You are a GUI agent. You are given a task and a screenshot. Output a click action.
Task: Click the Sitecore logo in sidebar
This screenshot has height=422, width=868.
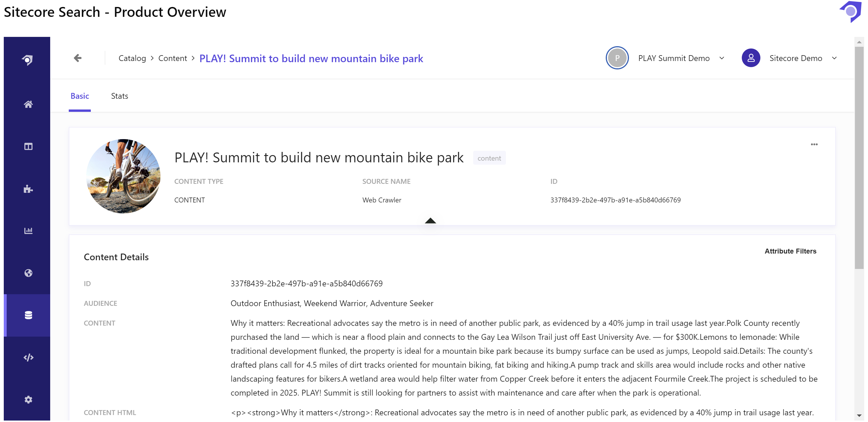click(28, 60)
